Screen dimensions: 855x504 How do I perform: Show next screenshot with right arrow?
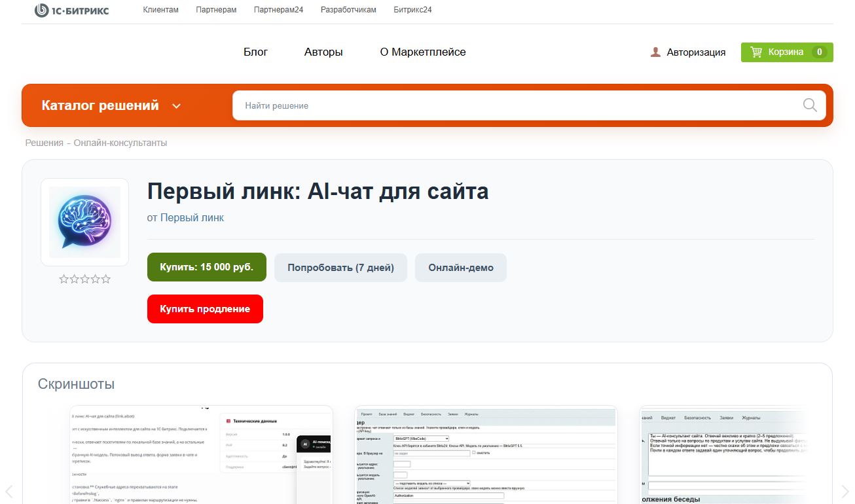(845, 492)
